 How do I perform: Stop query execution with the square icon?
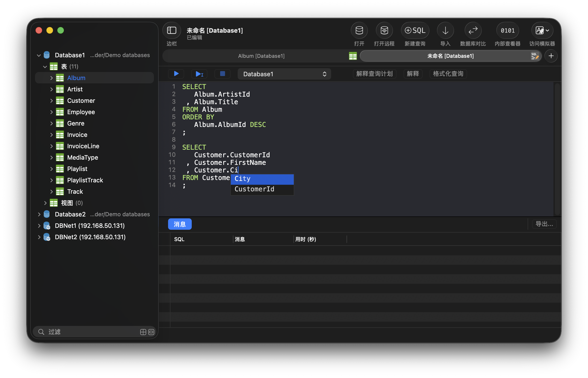(x=222, y=74)
